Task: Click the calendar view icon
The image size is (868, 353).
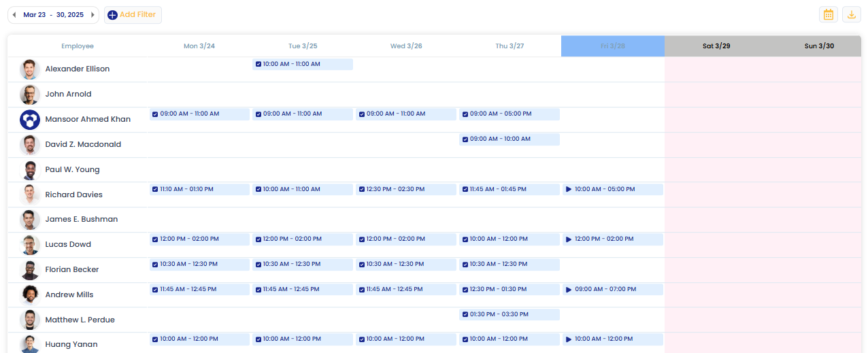Action: [828, 15]
